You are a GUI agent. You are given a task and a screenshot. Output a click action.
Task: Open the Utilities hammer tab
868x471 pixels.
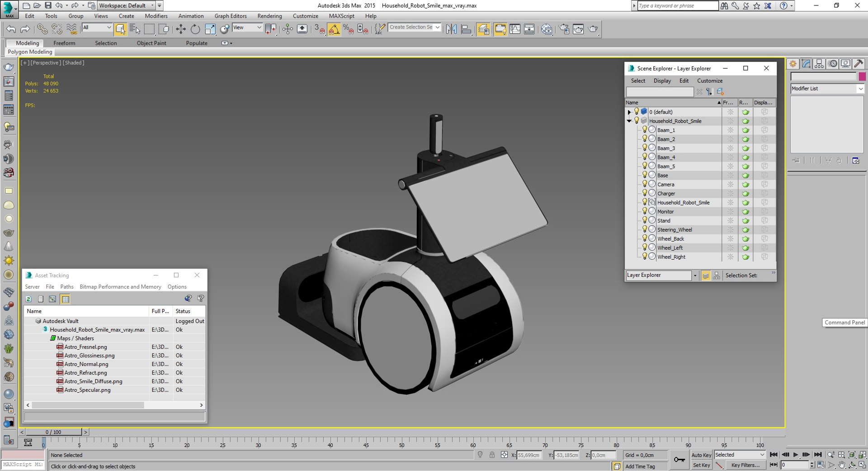pyautogui.click(x=859, y=64)
